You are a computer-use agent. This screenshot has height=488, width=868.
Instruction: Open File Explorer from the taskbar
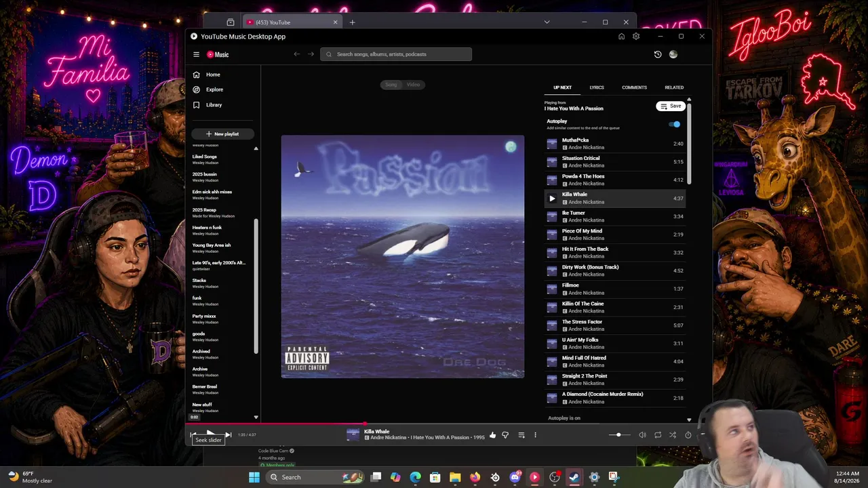pos(455,477)
